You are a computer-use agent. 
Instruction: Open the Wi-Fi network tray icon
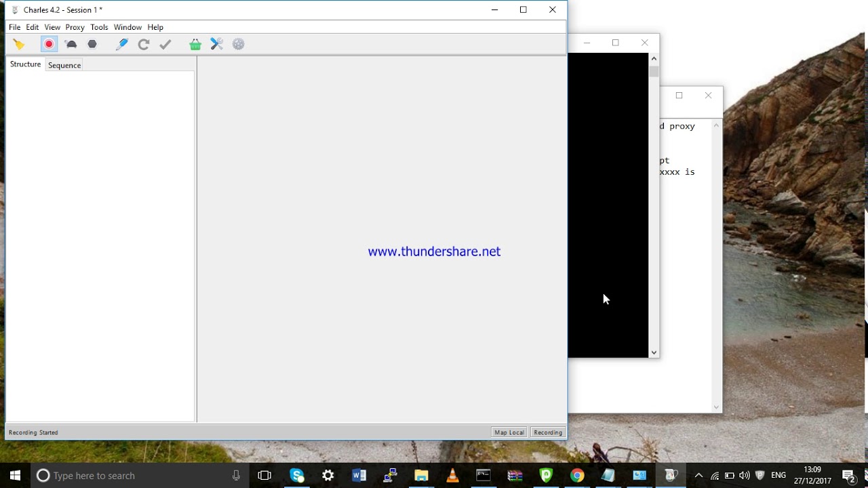pos(715,476)
